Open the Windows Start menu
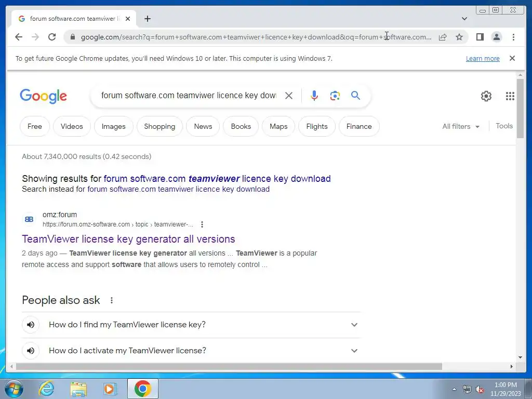Image resolution: width=532 pixels, height=399 pixels. [x=14, y=389]
